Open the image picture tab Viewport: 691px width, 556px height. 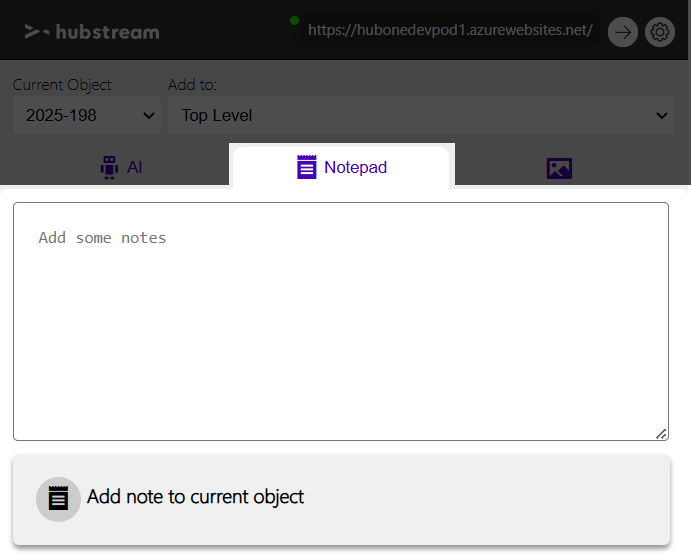coord(559,168)
